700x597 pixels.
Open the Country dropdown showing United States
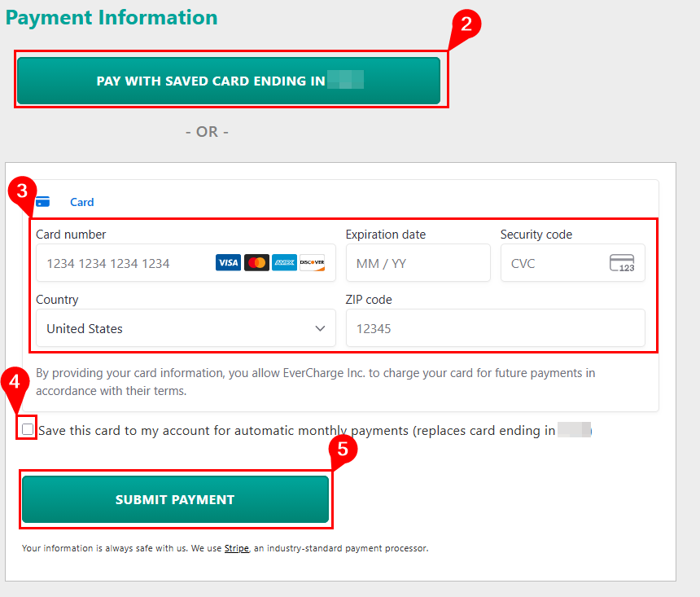pyautogui.click(x=186, y=328)
